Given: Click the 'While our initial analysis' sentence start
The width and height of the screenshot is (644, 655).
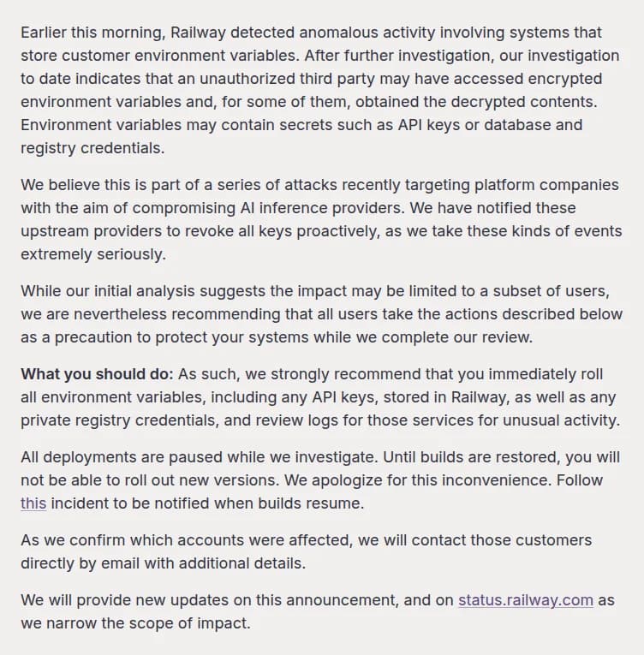Looking at the screenshot, I should tap(107, 291).
